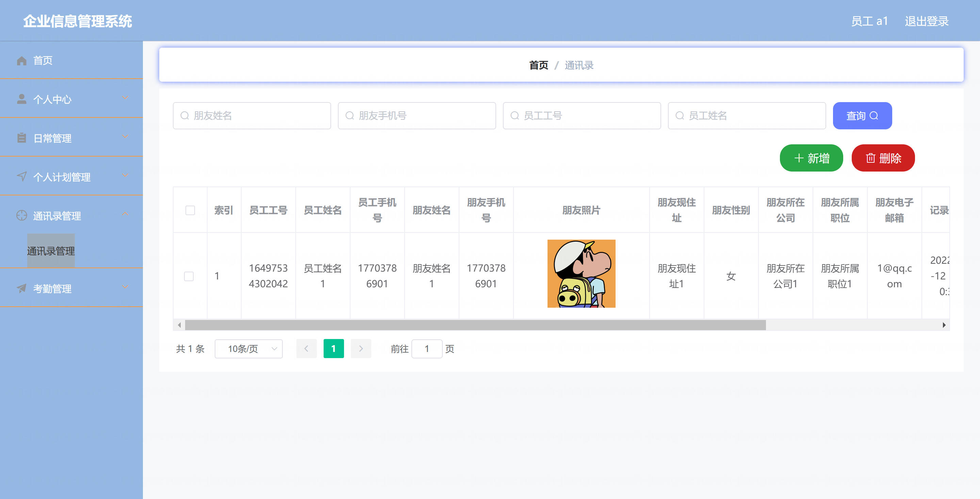The width and height of the screenshot is (980, 499).
Task: Focus the 朋友手机号 search input
Action: 416,115
